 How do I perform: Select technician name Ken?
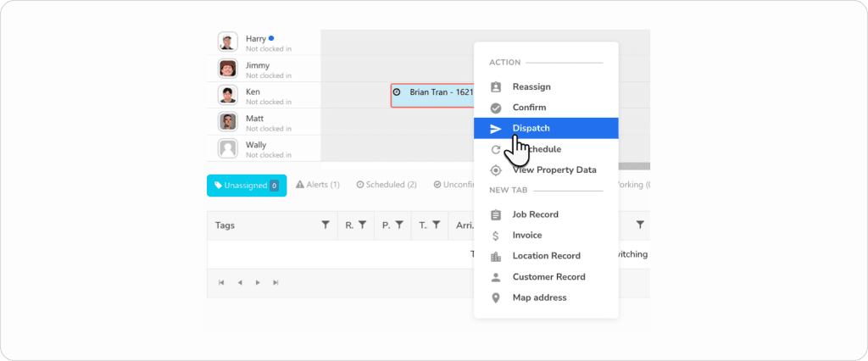[253, 92]
